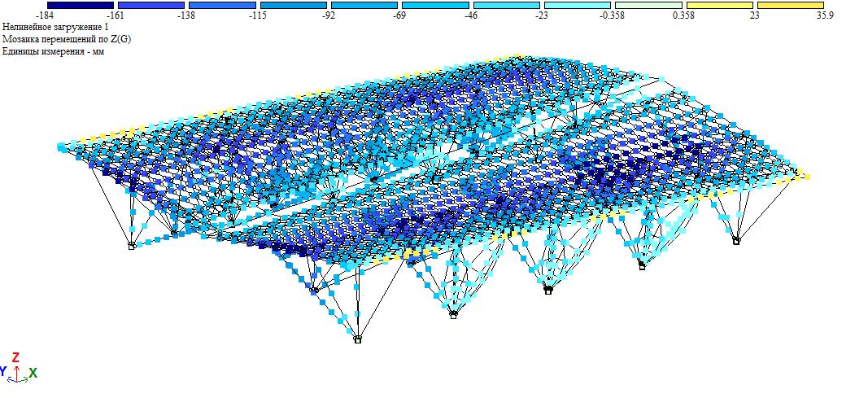Select the leftmost column support node
Screen dimensions: 868x398
[132, 246]
